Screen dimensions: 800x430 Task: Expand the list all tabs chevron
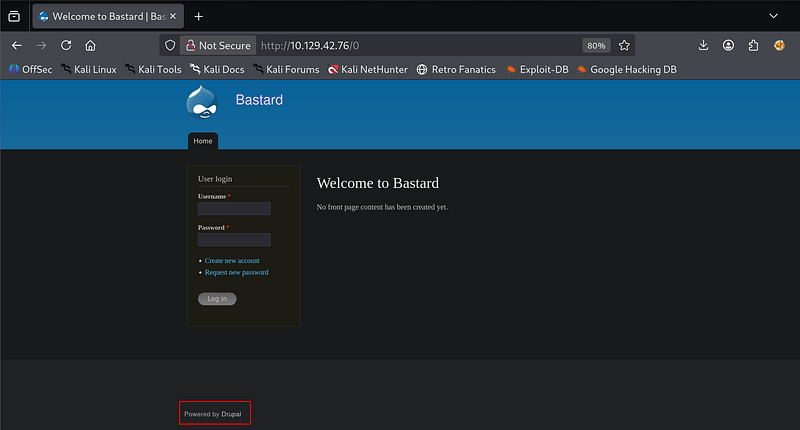tap(773, 16)
